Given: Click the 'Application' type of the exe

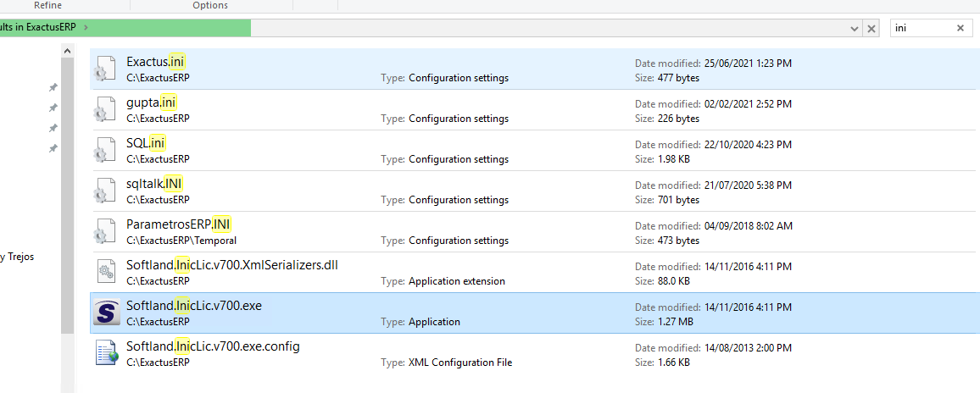Looking at the screenshot, I should click(x=434, y=322).
